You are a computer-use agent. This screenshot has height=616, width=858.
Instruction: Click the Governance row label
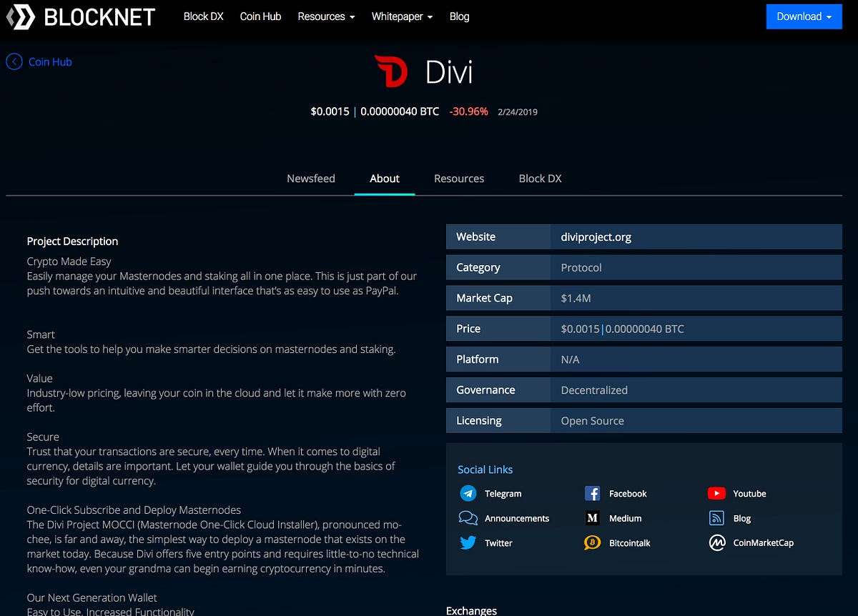pos(485,390)
